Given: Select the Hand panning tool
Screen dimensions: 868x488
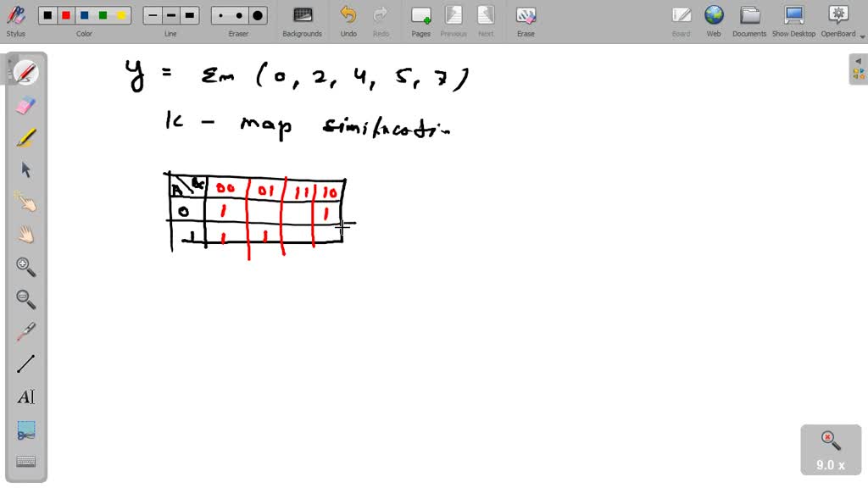Looking at the screenshot, I should click(25, 234).
